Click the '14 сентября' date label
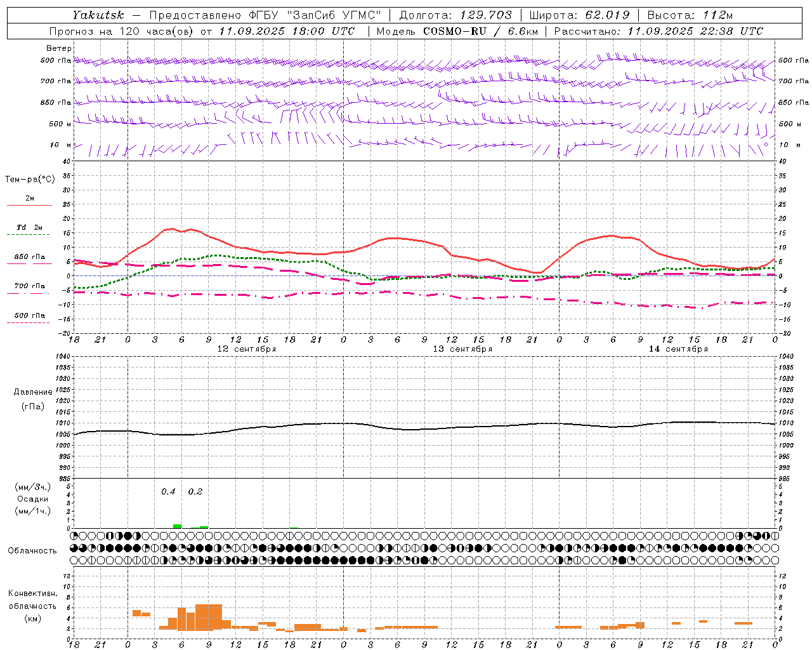812x650 pixels. click(678, 349)
